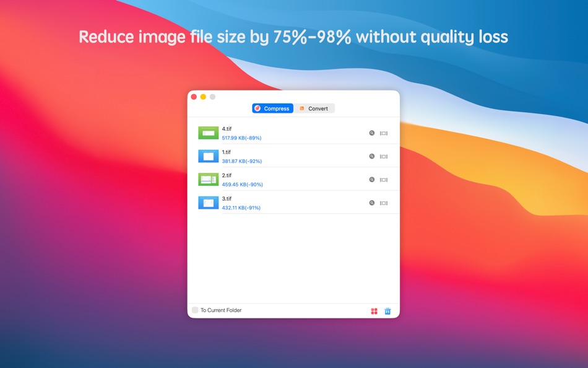Select the Compress tab
The width and height of the screenshot is (588, 368).
pyautogui.click(x=272, y=108)
